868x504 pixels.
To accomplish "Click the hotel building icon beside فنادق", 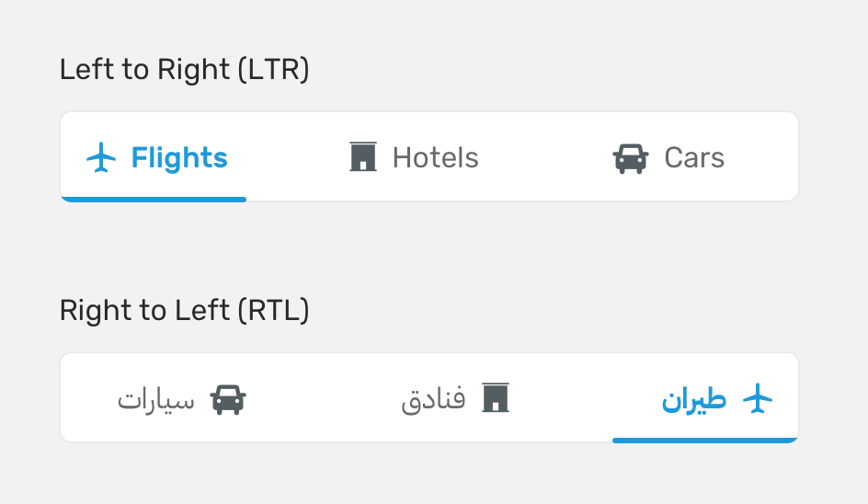I will point(496,398).
